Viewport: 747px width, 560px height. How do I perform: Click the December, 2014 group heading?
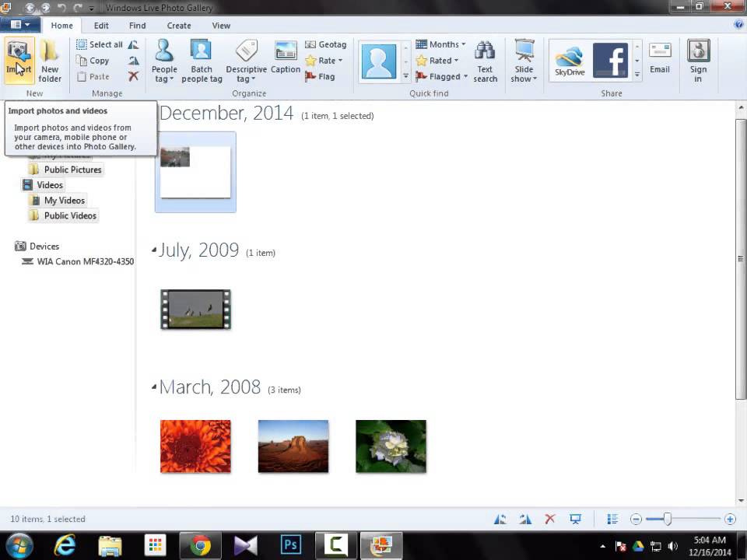(226, 114)
